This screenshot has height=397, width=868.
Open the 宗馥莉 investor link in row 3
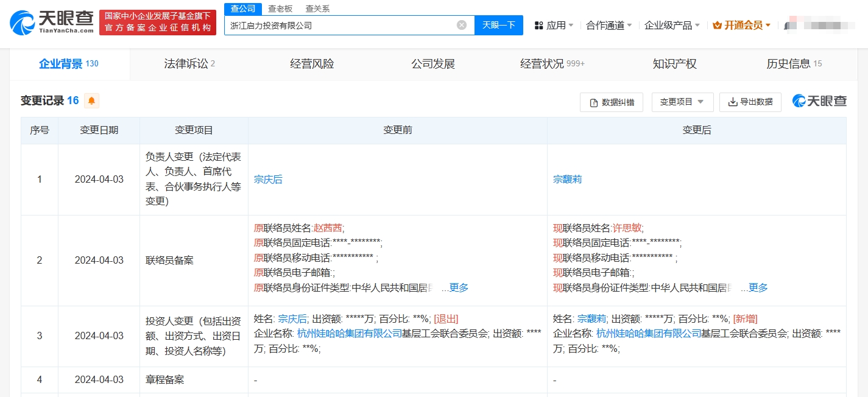click(591, 318)
